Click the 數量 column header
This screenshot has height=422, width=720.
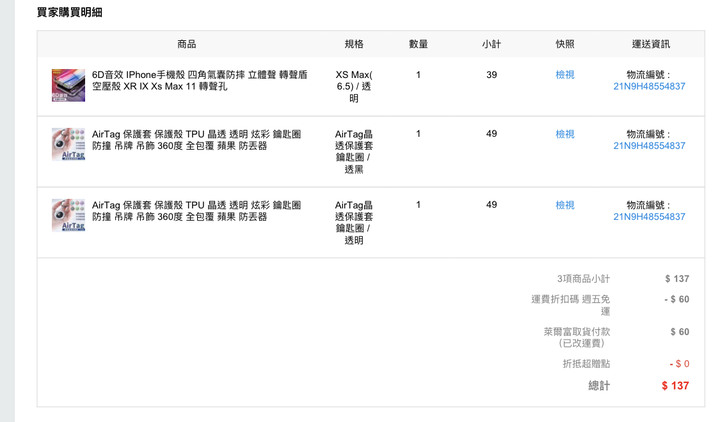(418, 44)
